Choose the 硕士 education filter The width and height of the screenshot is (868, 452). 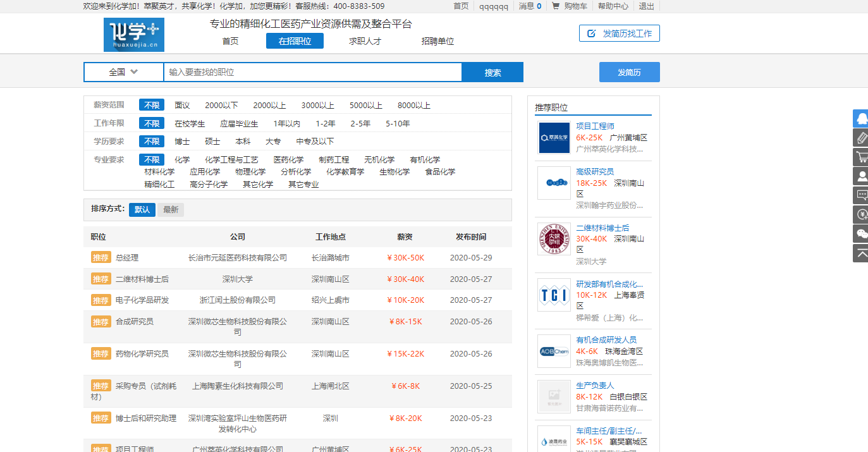(x=212, y=142)
